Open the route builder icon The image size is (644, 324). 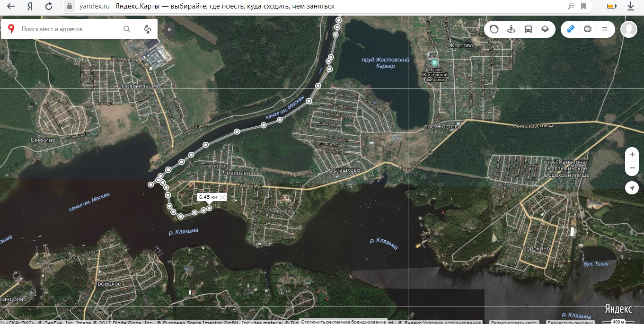click(x=148, y=29)
